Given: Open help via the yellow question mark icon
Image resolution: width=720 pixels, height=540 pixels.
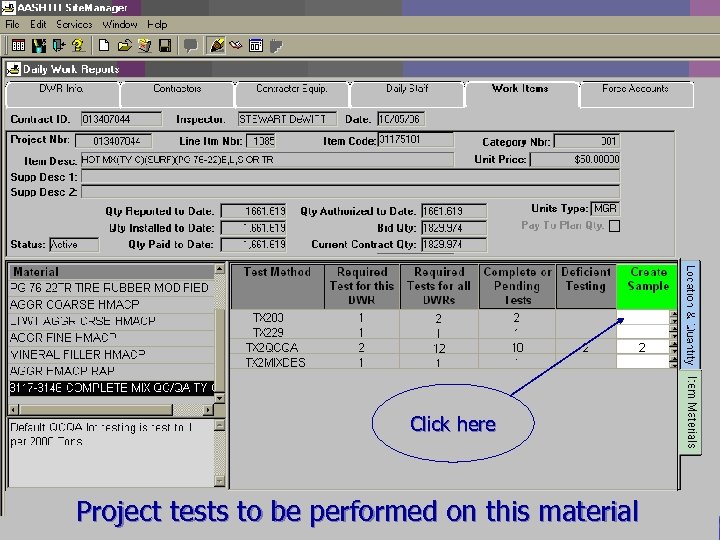Looking at the screenshot, I should (78, 45).
